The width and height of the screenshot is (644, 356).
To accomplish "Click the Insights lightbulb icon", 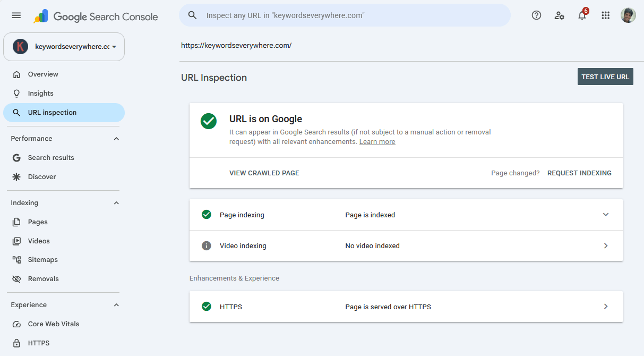I will point(17,94).
